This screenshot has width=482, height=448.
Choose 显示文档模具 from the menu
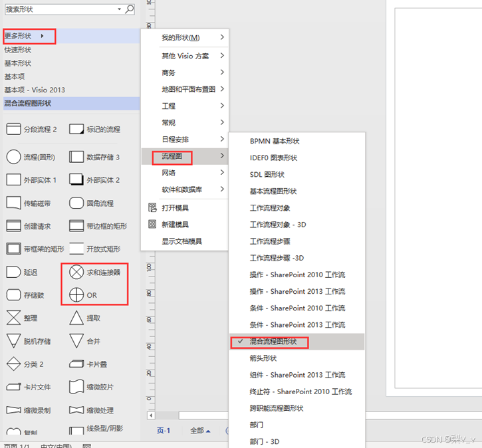click(185, 241)
